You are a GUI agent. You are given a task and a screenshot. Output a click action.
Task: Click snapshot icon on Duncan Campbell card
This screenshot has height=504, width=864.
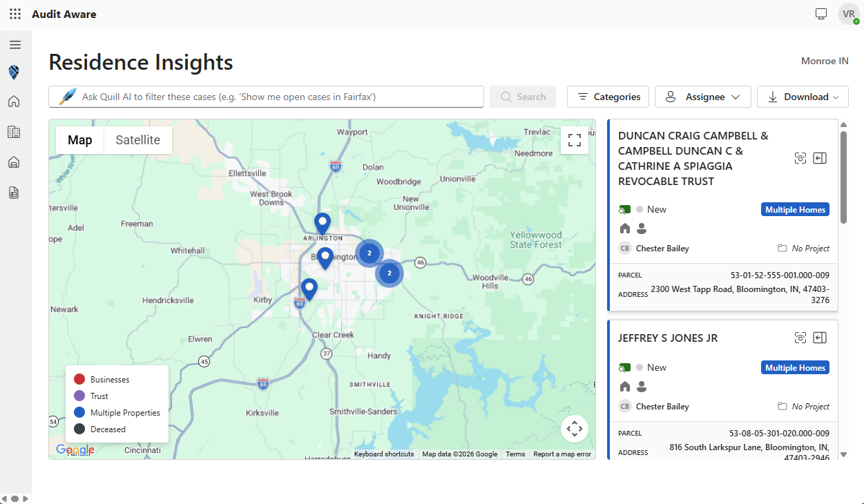click(x=800, y=158)
